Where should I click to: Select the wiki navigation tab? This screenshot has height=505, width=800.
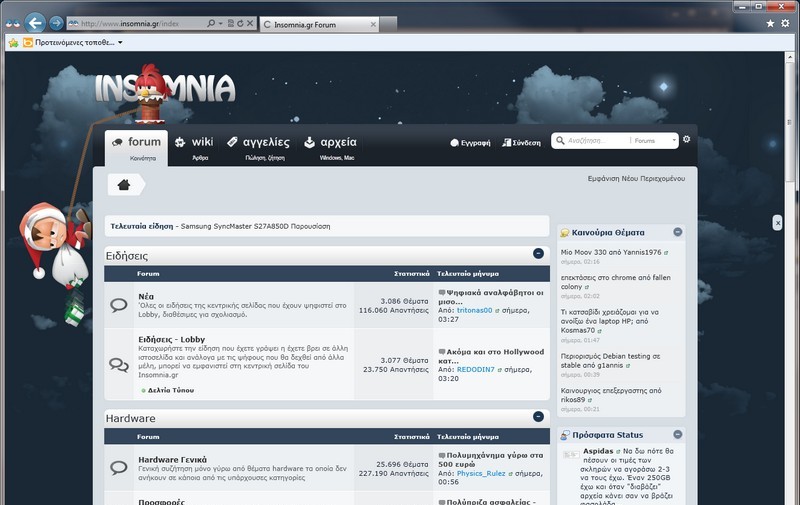pos(194,147)
